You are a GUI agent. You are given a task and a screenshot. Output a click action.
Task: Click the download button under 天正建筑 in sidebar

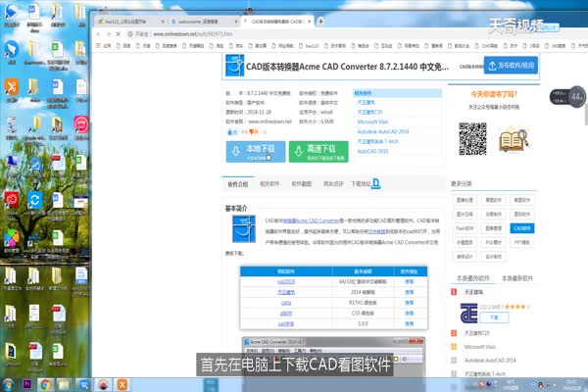click(x=494, y=318)
